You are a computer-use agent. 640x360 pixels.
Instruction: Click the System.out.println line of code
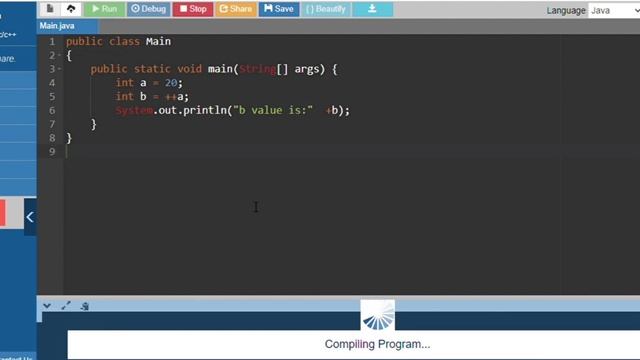(x=233, y=111)
